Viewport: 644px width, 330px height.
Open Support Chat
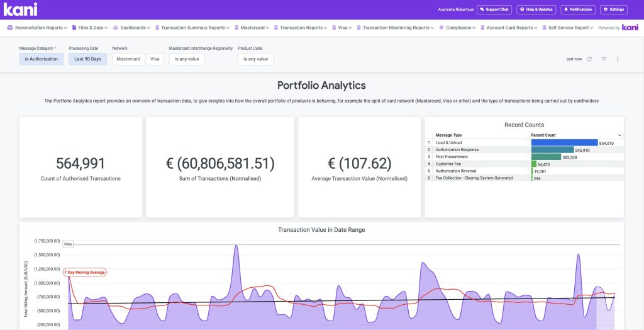click(x=494, y=9)
